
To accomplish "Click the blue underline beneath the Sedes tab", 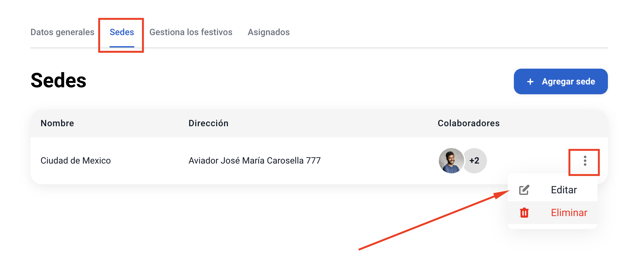I will [122, 47].
